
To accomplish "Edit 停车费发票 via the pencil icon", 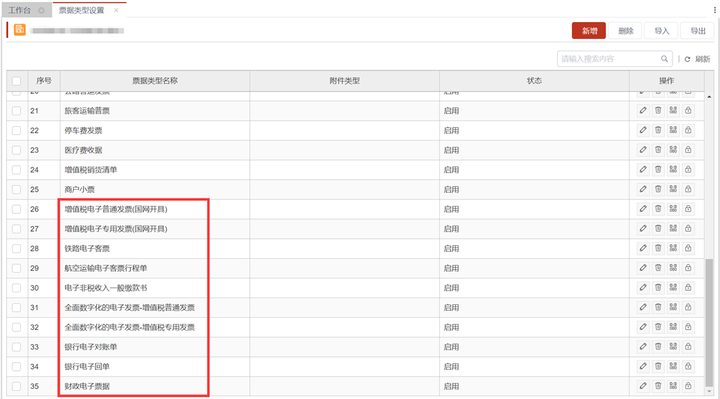I will coord(643,130).
